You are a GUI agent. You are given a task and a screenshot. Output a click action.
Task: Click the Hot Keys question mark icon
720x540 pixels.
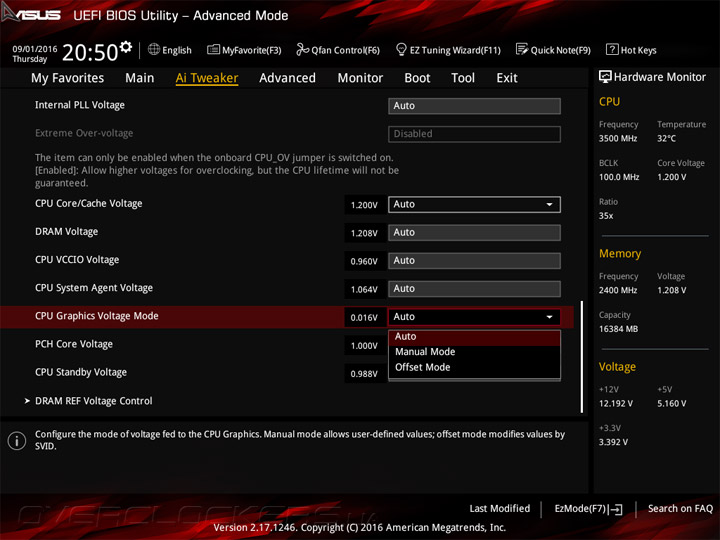[x=612, y=49]
